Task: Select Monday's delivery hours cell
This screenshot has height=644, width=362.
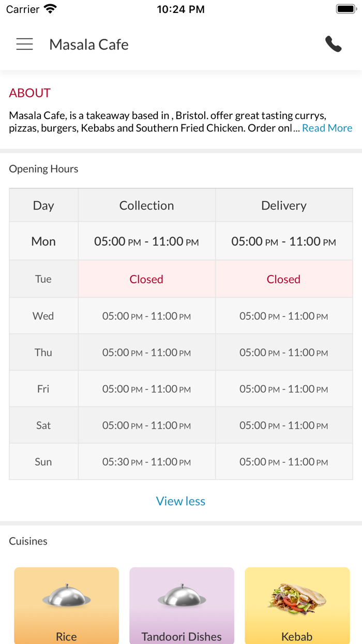Action: pyautogui.click(x=284, y=241)
